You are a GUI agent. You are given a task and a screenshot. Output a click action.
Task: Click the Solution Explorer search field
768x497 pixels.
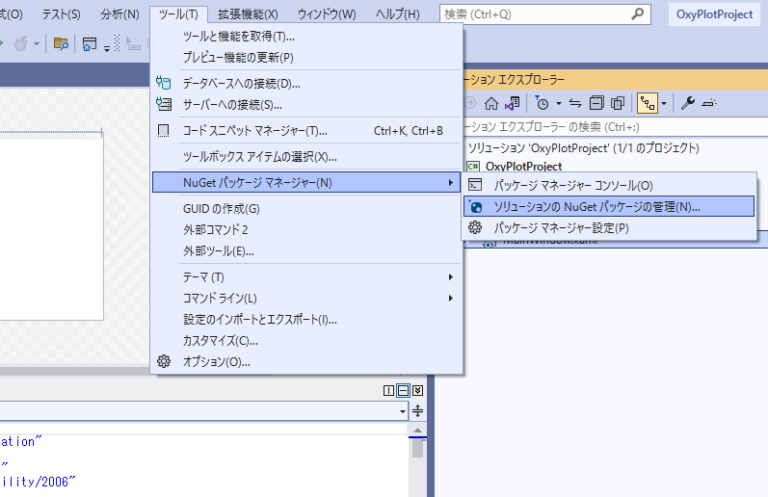pos(616,127)
